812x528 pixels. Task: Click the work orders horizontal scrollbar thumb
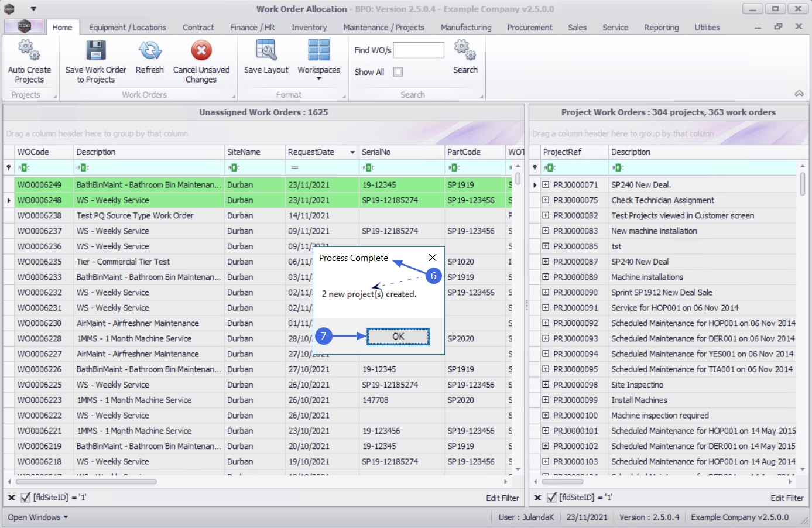click(x=86, y=482)
